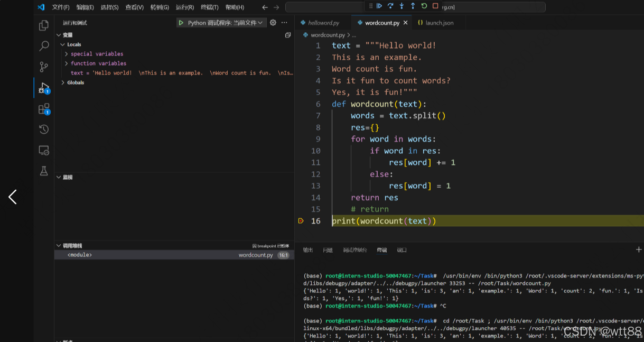Image resolution: width=644 pixels, height=342 pixels.
Task: Open the Source Control view
Action: pyautogui.click(x=44, y=67)
